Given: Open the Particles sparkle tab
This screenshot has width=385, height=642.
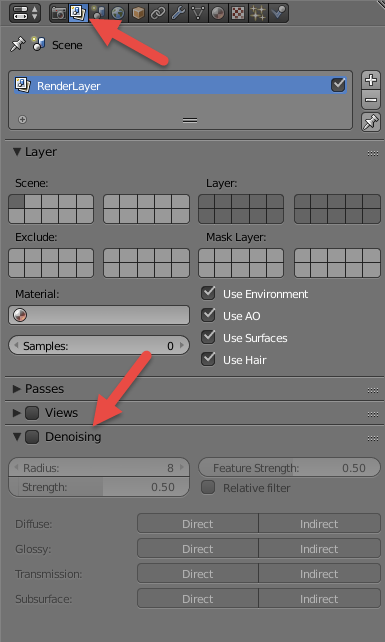Looking at the screenshot, I should [258, 13].
